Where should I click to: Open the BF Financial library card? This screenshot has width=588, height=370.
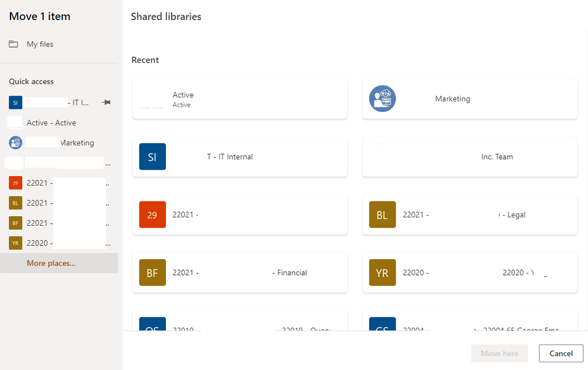tap(240, 273)
